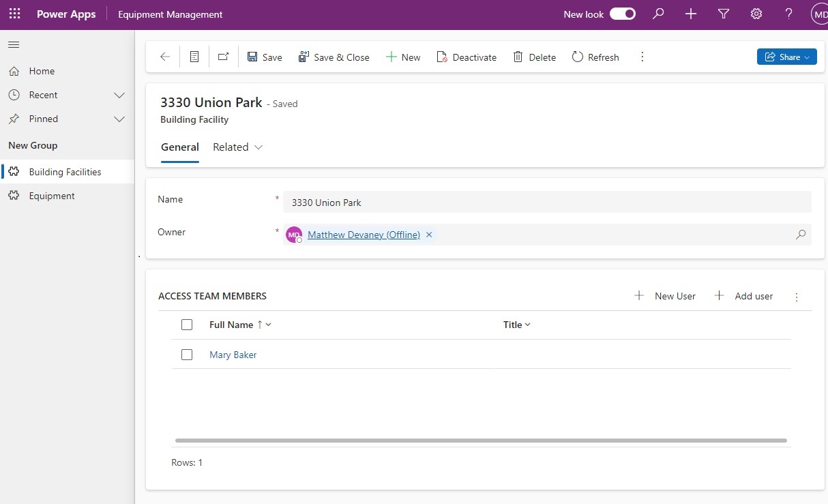
Task: Click the waffle app launcher icon
Action: (14, 14)
